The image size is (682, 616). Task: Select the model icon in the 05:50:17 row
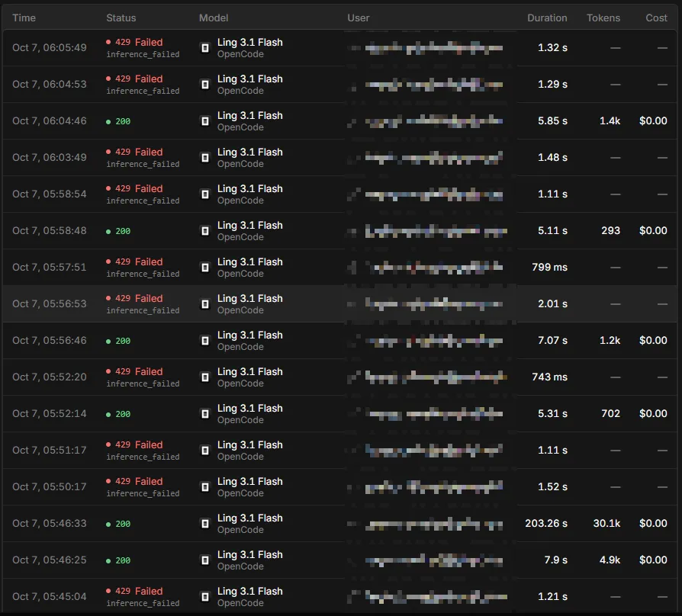(x=205, y=487)
